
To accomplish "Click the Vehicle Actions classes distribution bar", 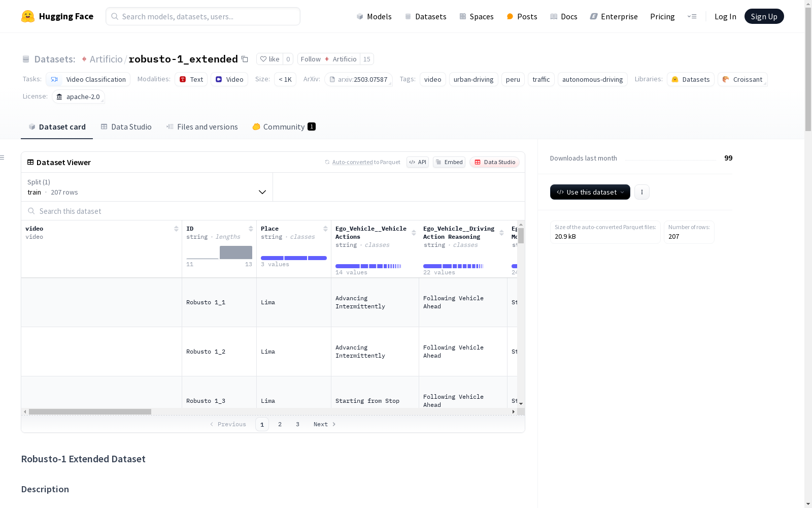I will (368, 266).
